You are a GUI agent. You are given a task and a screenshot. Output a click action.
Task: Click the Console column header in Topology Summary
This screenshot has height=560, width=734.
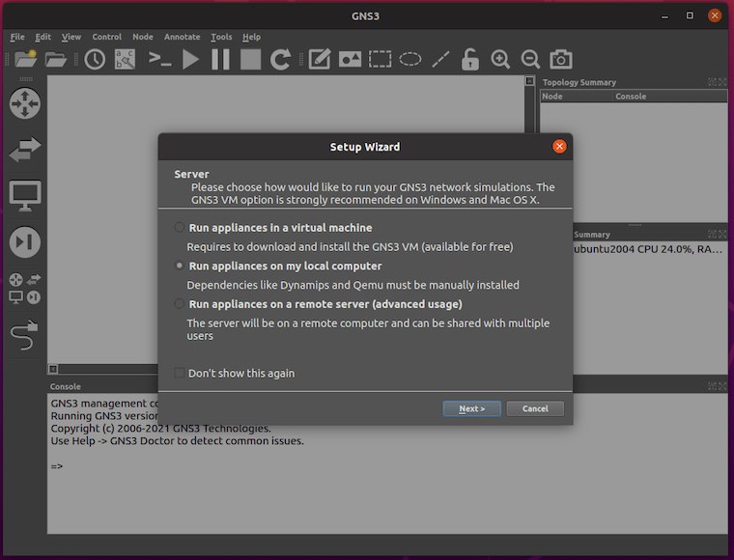pyautogui.click(x=670, y=97)
